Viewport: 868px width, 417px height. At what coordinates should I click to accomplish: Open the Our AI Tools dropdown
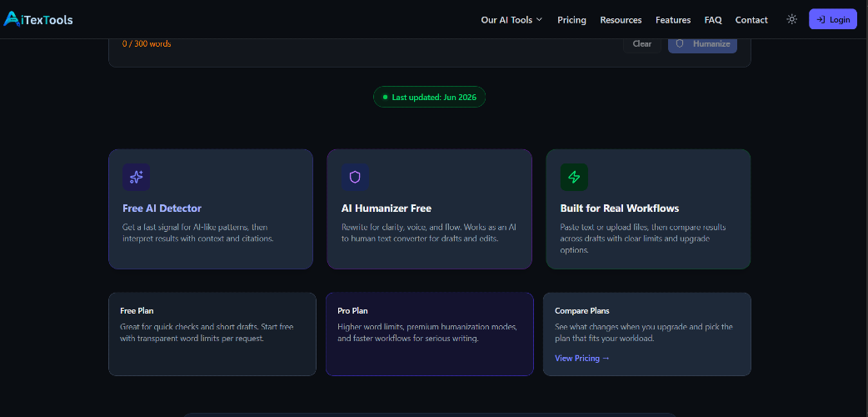tap(511, 20)
